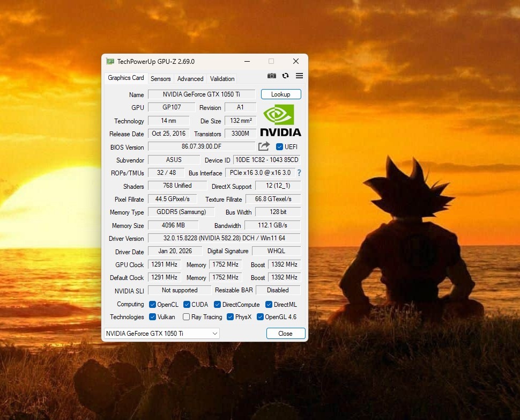Take a screenshot with the camera icon

point(272,76)
